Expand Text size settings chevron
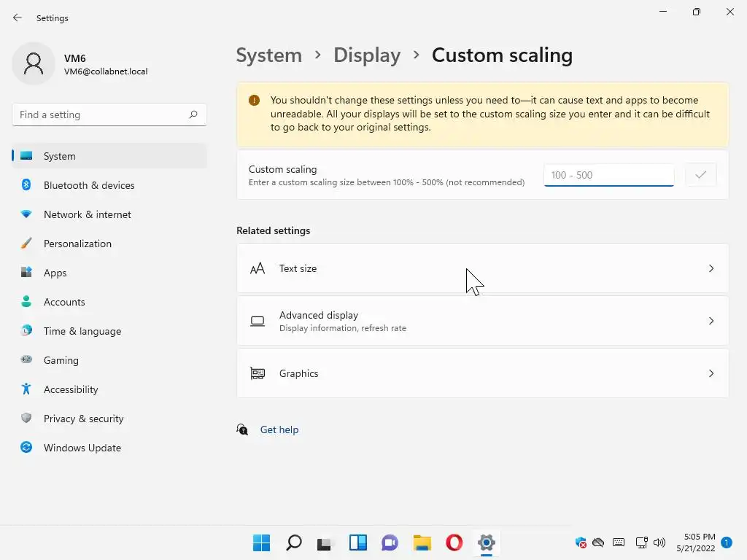 (x=711, y=268)
